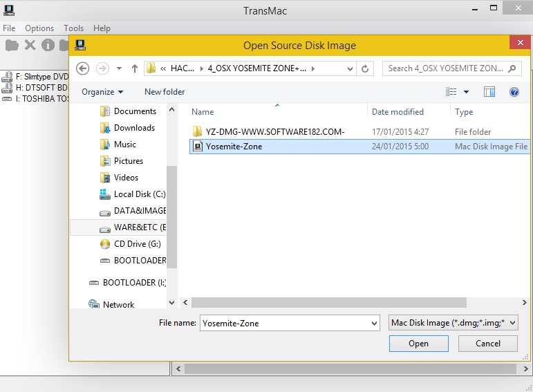Select Music in the navigation pane

pyautogui.click(x=118, y=144)
